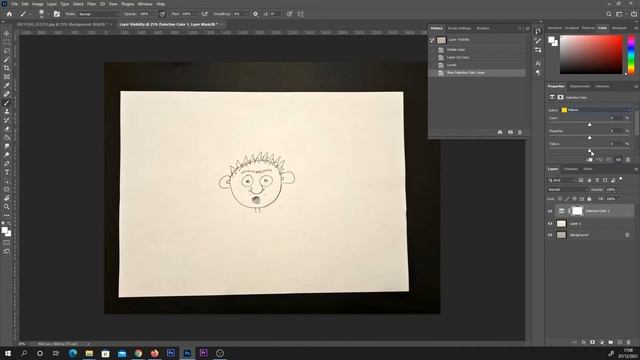The width and height of the screenshot is (640, 360).
Task: Select the Brush tool in toolbox
Action: (x=7, y=103)
